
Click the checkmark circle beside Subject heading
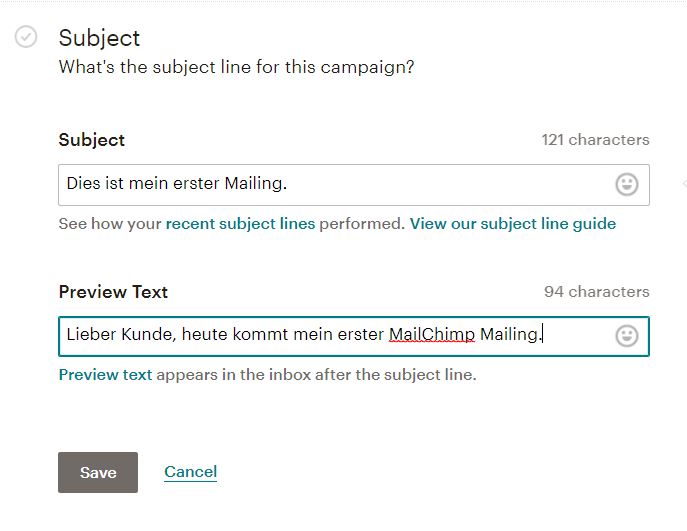[x=26, y=36]
